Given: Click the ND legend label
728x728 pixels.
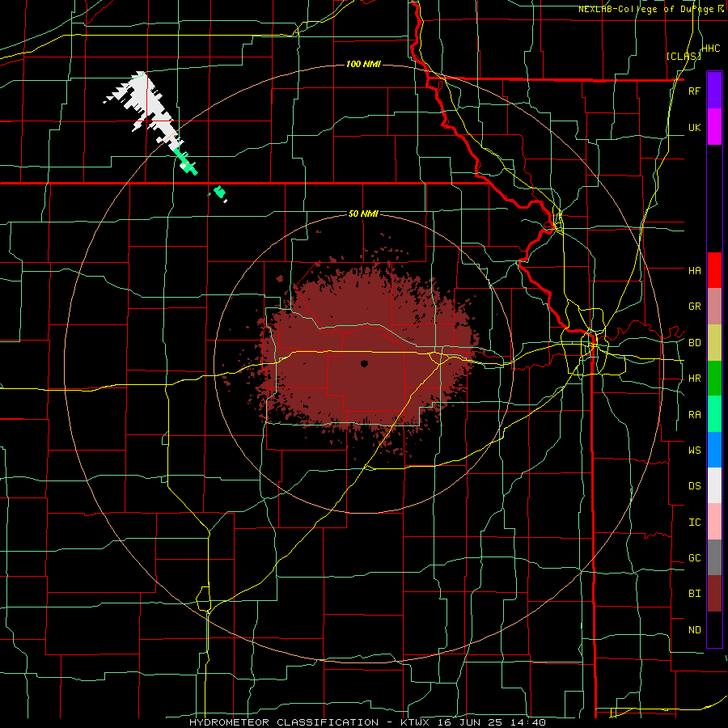Looking at the screenshot, I should click(x=695, y=630).
